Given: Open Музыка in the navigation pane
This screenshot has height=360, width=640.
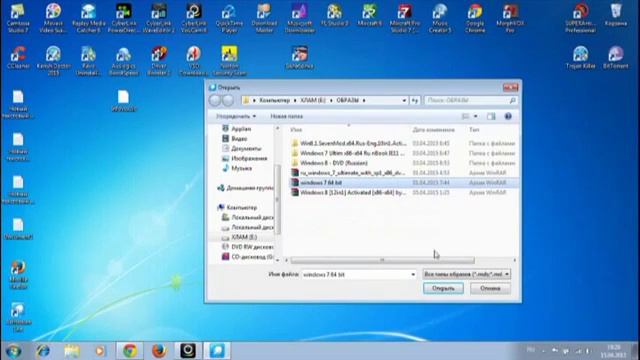Looking at the screenshot, I should pos(237,168).
